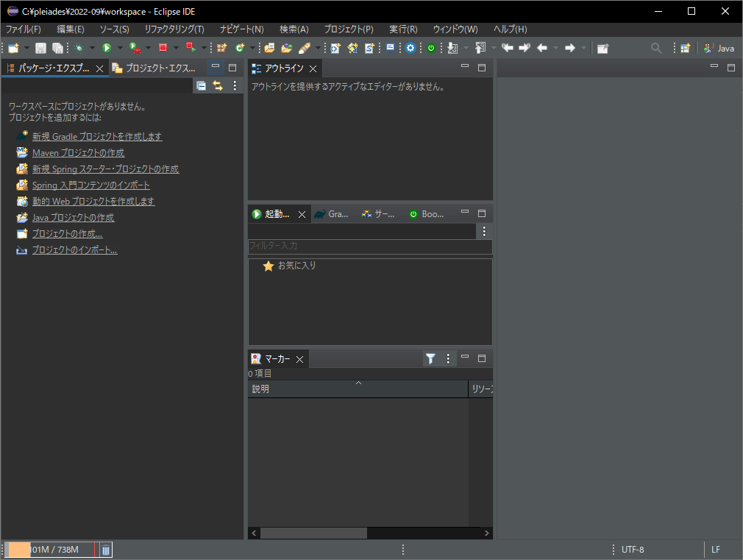Close the アウトライン tab
This screenshot has width=743, height=560.
[313, 68]
